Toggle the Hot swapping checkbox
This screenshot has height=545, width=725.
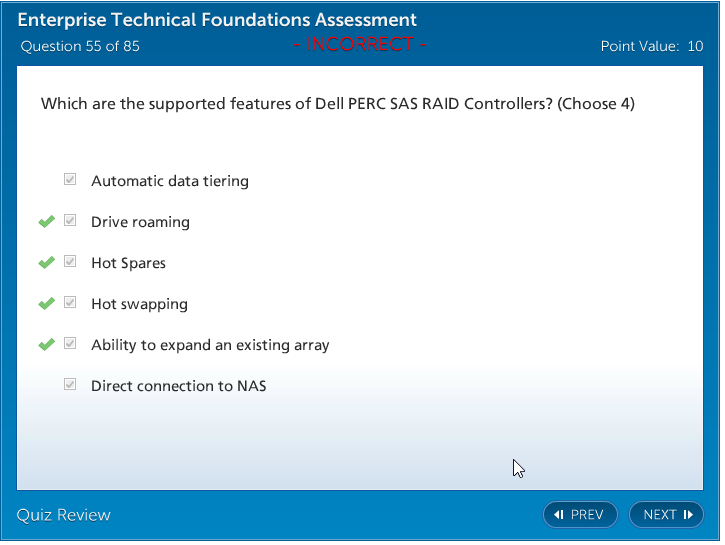point(70,303)
